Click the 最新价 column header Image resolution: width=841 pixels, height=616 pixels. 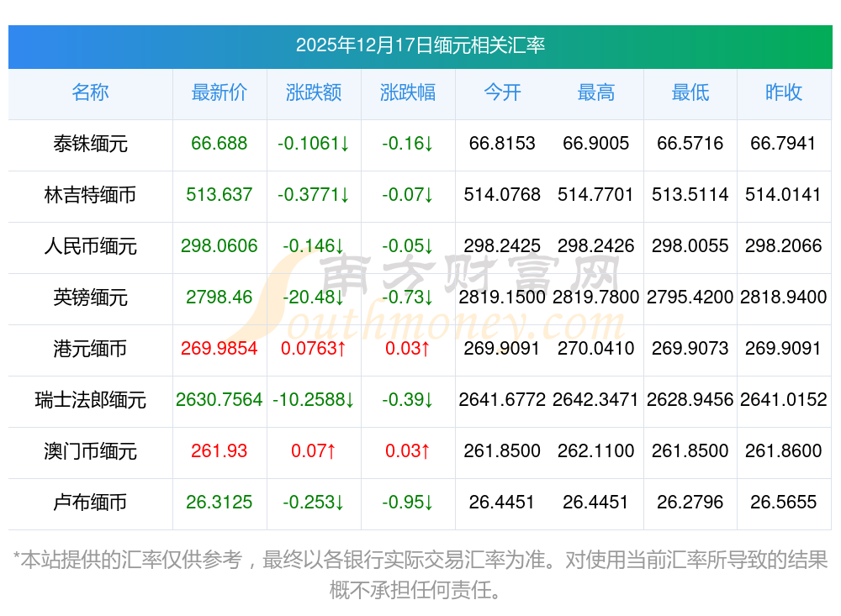(x=219, y=92)
